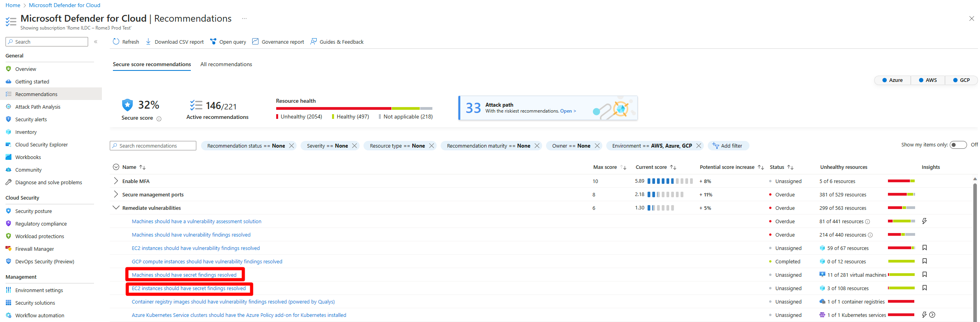The height and width of the screenshot is (322, 980).
Task: Click the Secure score info icon
Action: (159, 118)
